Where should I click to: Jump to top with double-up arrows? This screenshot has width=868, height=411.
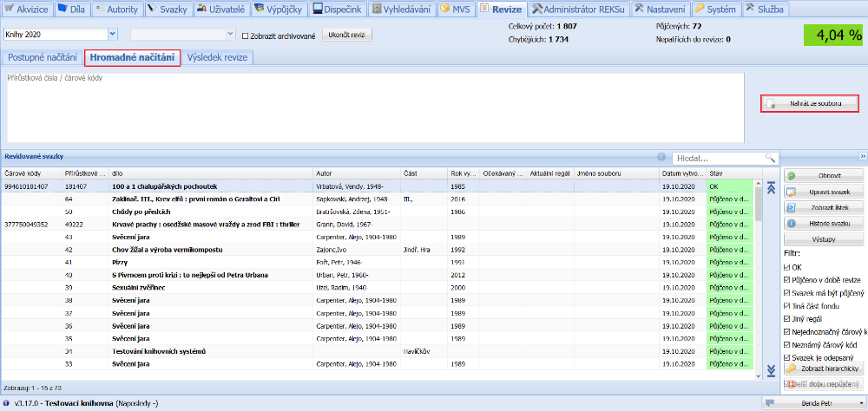tap(770, 187)
